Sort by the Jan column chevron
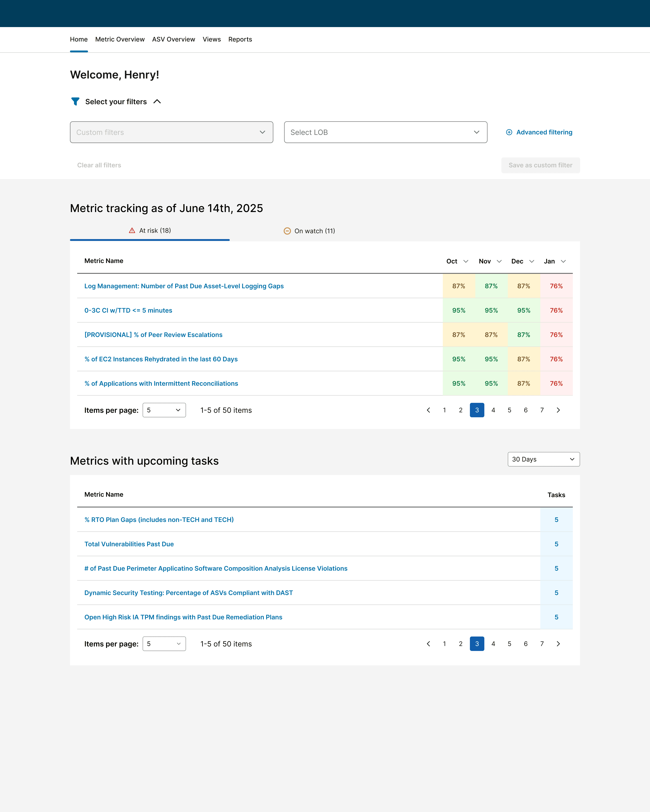This screenshot has width=650, height=812. click(563, 261)
